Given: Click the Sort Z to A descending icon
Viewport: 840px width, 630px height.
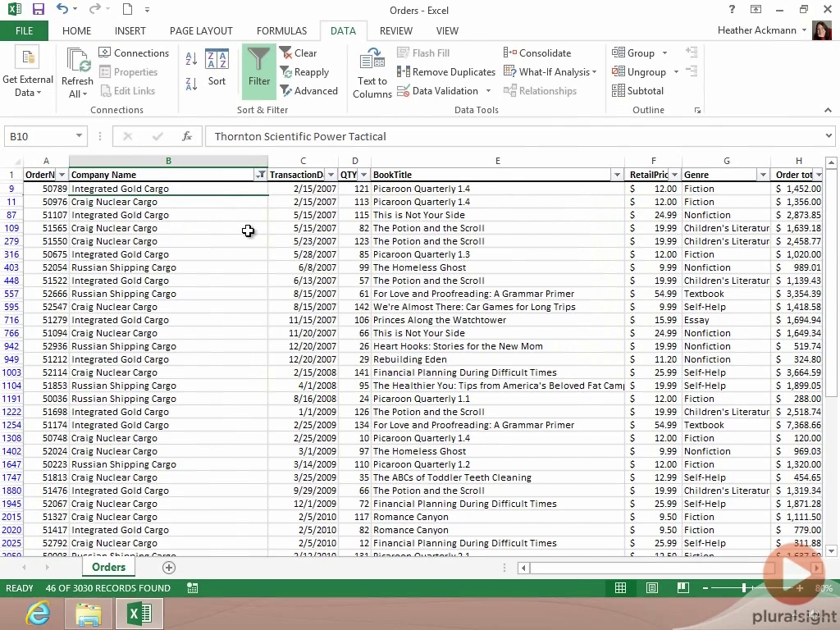Looking at the screenshot, I should pos(191,83).
